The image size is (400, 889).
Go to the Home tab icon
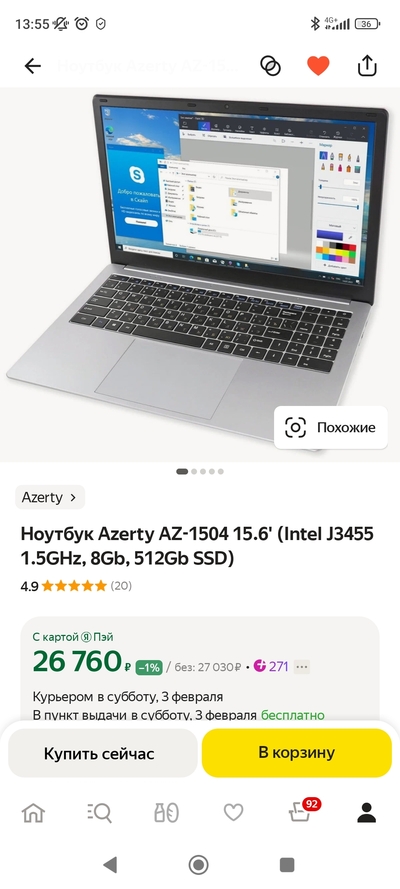(33, 813)
